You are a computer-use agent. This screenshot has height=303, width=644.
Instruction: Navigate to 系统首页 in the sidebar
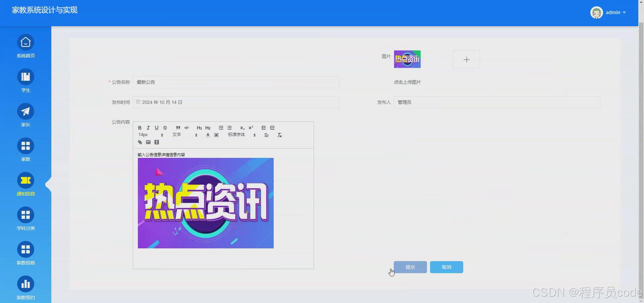click(25, 47)
